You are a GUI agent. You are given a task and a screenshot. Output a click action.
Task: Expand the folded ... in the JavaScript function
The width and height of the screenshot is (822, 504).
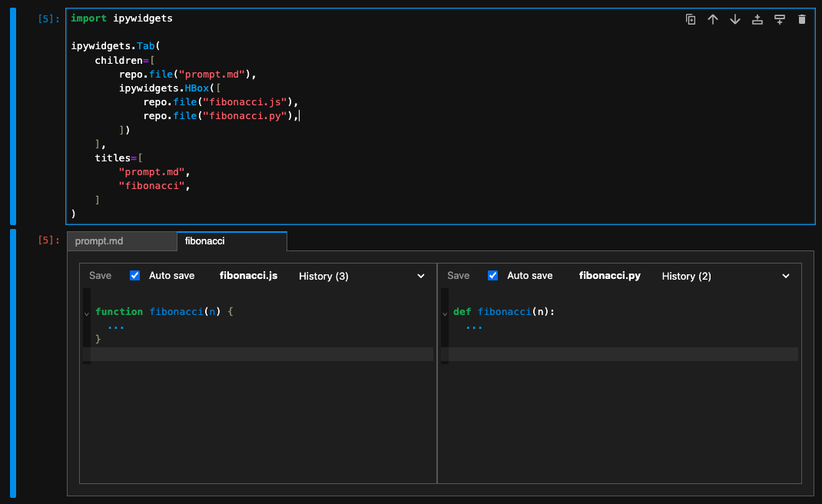(116, 327)
